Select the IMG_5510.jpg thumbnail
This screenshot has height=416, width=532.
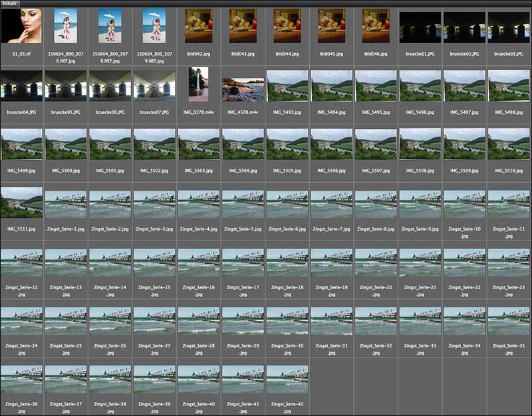509,144
